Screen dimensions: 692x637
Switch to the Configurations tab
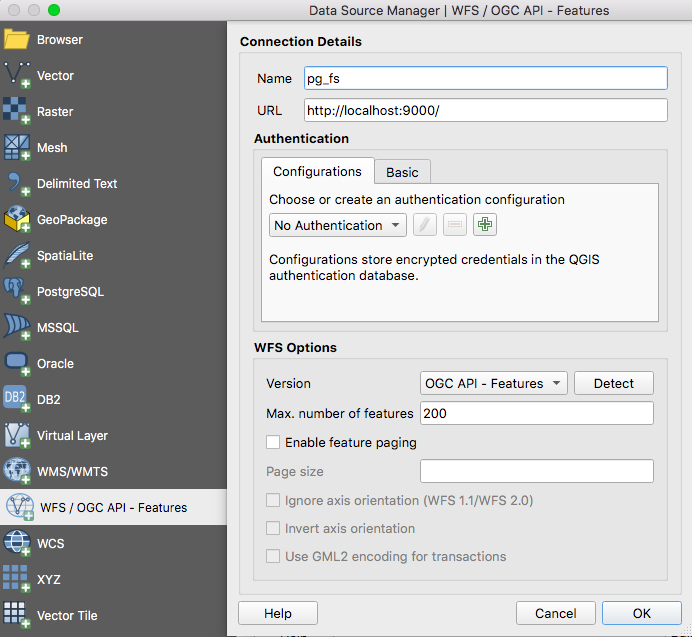coord(317,171)
